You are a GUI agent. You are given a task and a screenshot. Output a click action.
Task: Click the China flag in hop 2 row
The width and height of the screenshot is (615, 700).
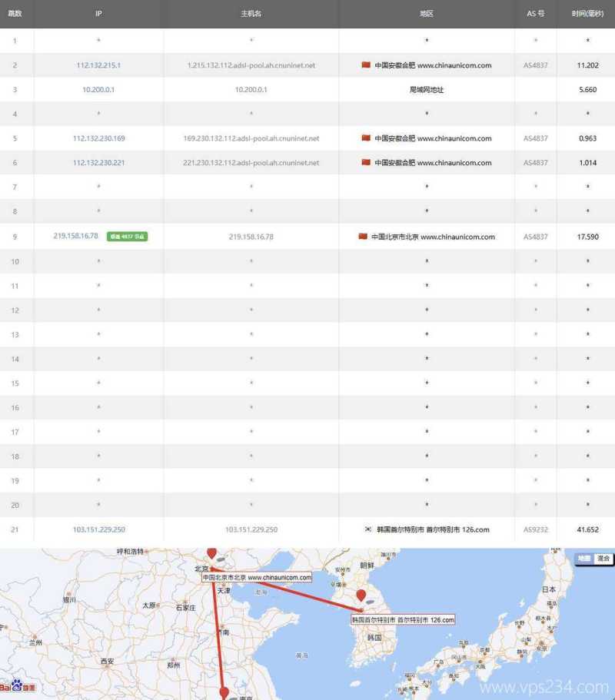[366, 65]
